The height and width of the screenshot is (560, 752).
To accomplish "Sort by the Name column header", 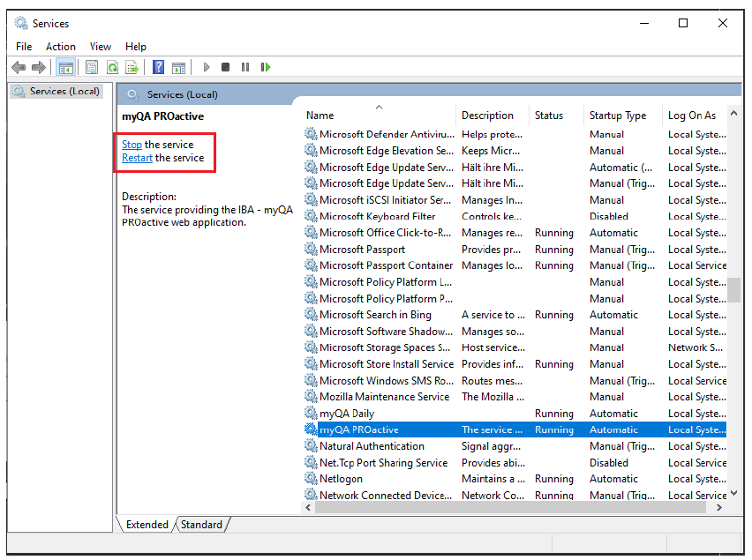I will click(x=379, y=116).
